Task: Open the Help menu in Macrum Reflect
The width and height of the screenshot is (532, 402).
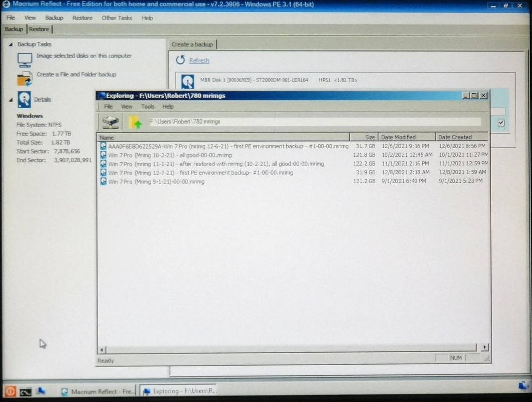Action: (147, 18)
